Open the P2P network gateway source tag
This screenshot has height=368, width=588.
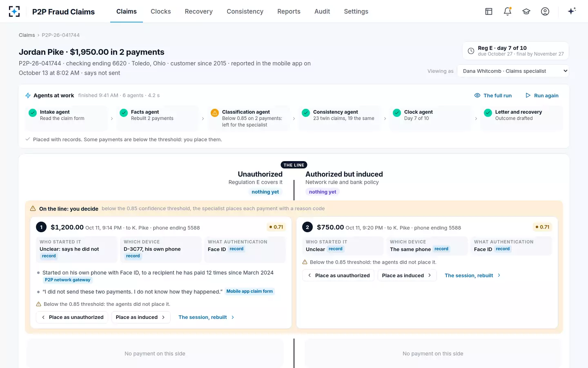pyautogui.click(x=68, y=280)
